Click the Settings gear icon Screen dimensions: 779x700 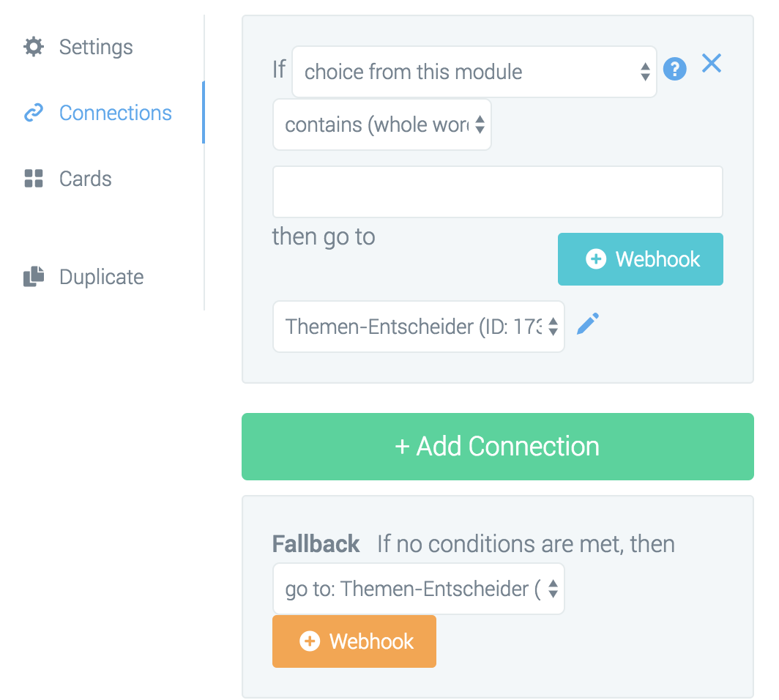pos(34,47)
